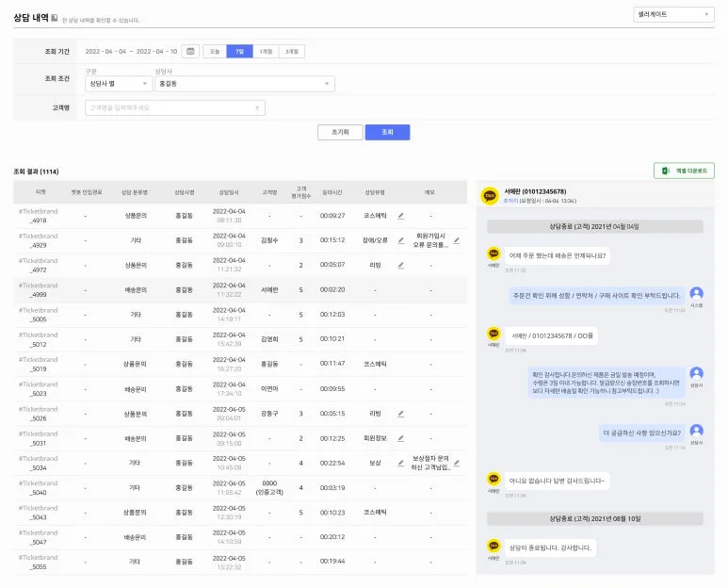Open the 홍길동 counselor dropdown
This screenshot has height=588, width=728.
pos(244,84)
